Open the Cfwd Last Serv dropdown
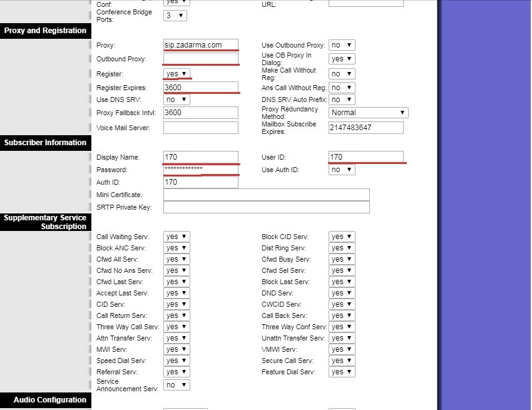The height and width of the screenshot is (410, 532). (x=176, y=282)
